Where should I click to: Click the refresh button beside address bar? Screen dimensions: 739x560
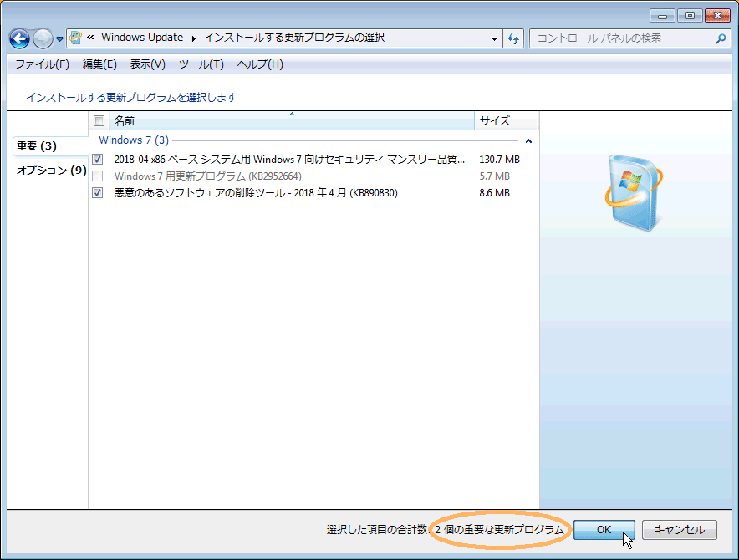513,38
